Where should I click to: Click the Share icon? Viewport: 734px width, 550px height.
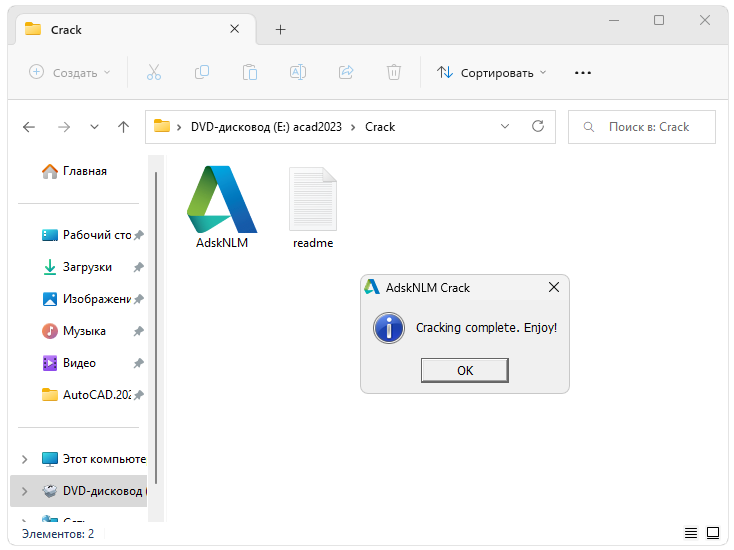(x=346, y=73)
